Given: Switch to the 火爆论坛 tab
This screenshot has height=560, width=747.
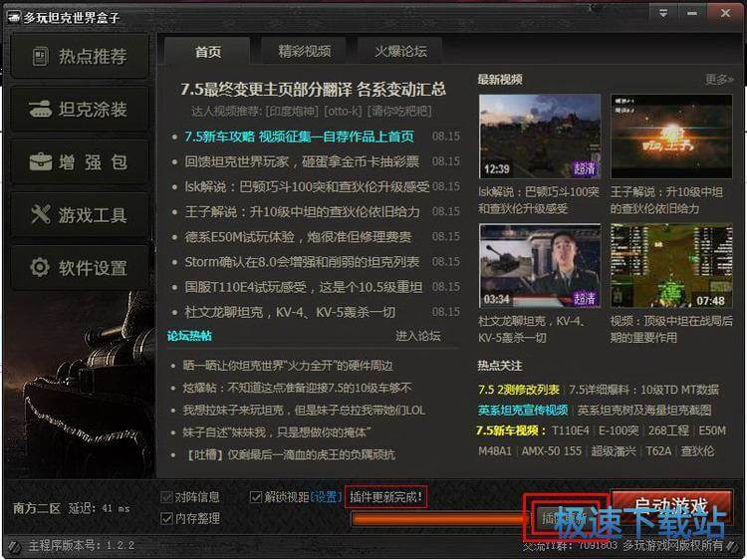Looking at the screenshot, I should (x=400, y=51).
